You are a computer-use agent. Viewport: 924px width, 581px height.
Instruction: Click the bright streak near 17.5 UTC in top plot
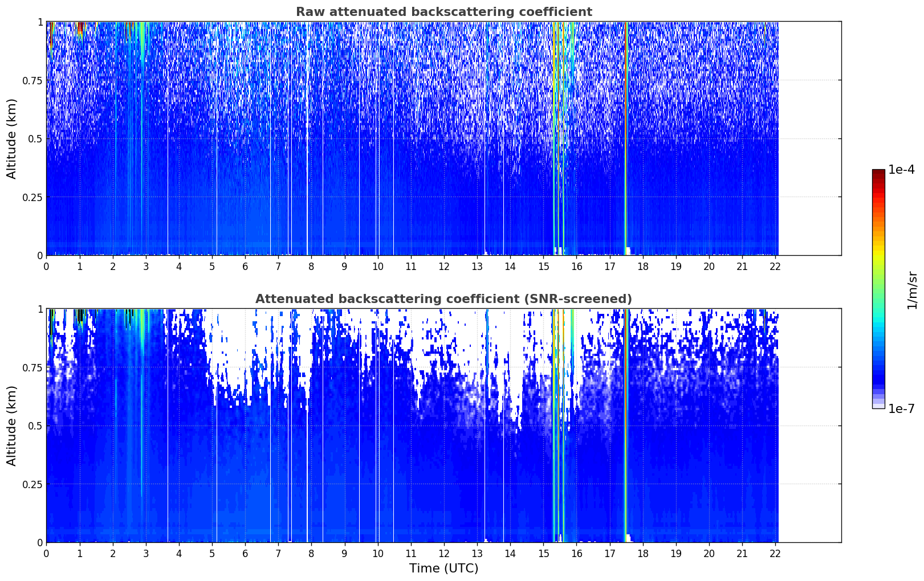point(625,137)
